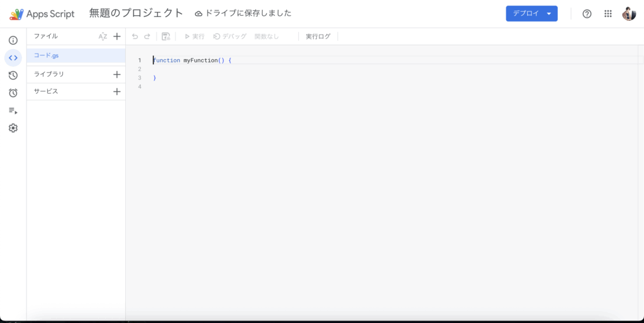Add a service with plus icon
The image size is (644, 323).
(117, 92)
